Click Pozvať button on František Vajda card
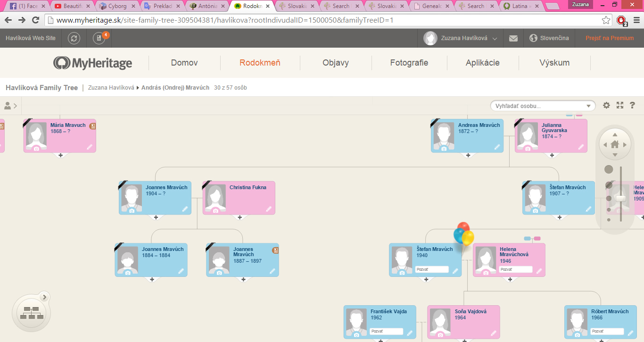Viewport: 644px width, 342px height. (x=386, y=332)
